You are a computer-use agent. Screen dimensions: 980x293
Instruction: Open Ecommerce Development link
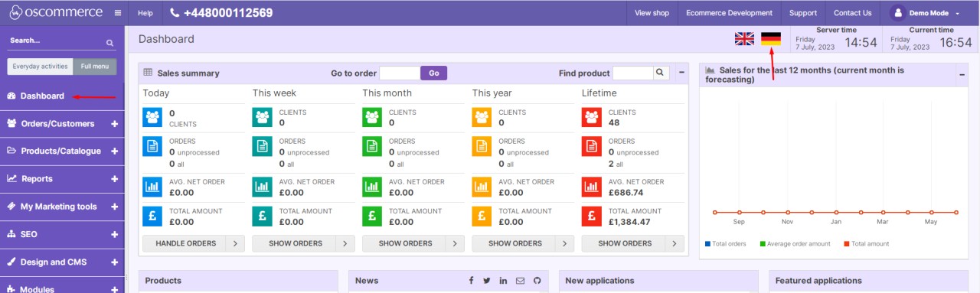click(x=729, y=13)
